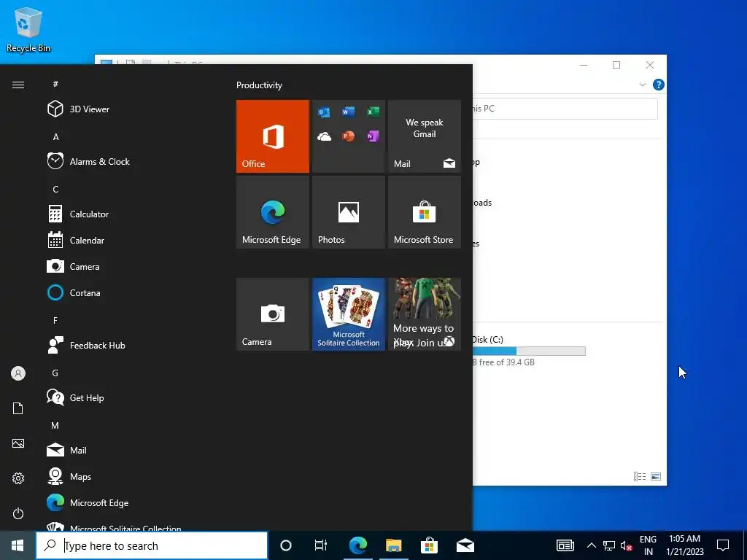This screenshot has height=560, width=747.
Task: Expand the ribbon chevron in File Explorer
Action: pyautogui.click(x=642, y=85)
